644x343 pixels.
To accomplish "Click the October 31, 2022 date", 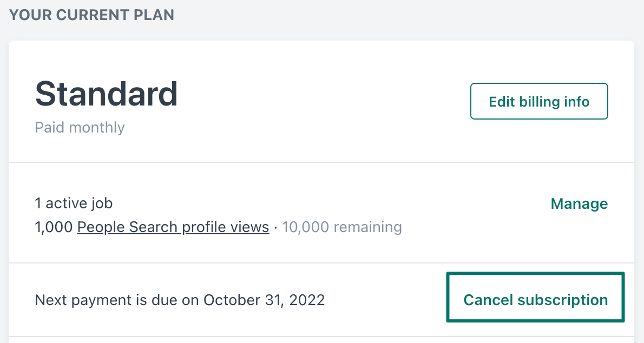I will click(264, 299).
